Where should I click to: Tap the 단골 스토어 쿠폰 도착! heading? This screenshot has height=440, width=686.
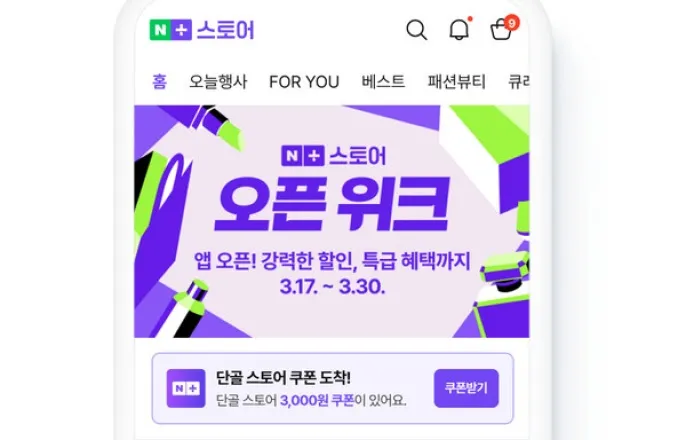click(283, 378)
